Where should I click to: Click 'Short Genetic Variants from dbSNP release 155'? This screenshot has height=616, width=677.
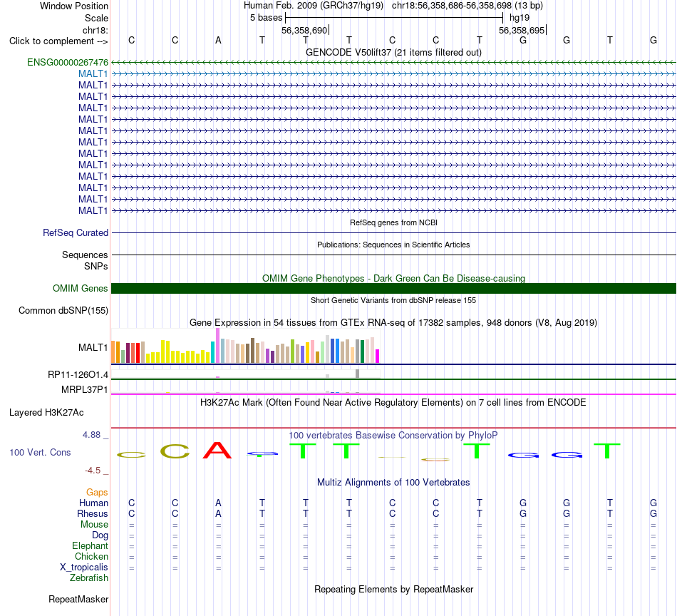[x=393, y=300]
